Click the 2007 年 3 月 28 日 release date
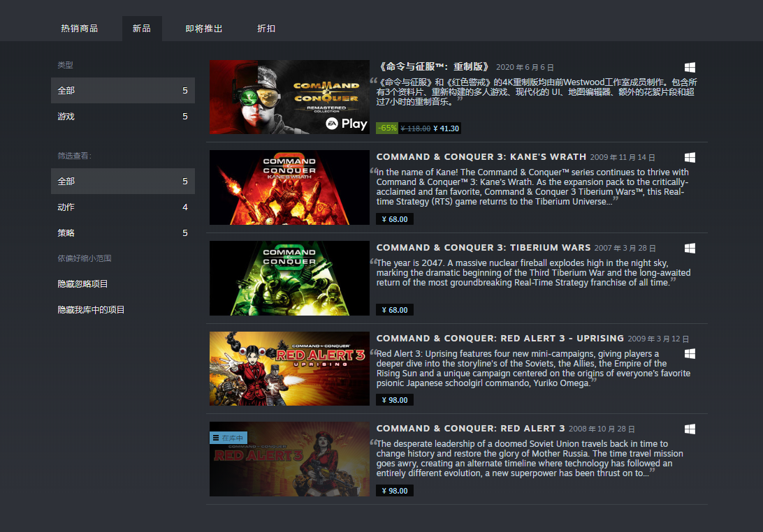763x532 pixels. pos(625,248)
